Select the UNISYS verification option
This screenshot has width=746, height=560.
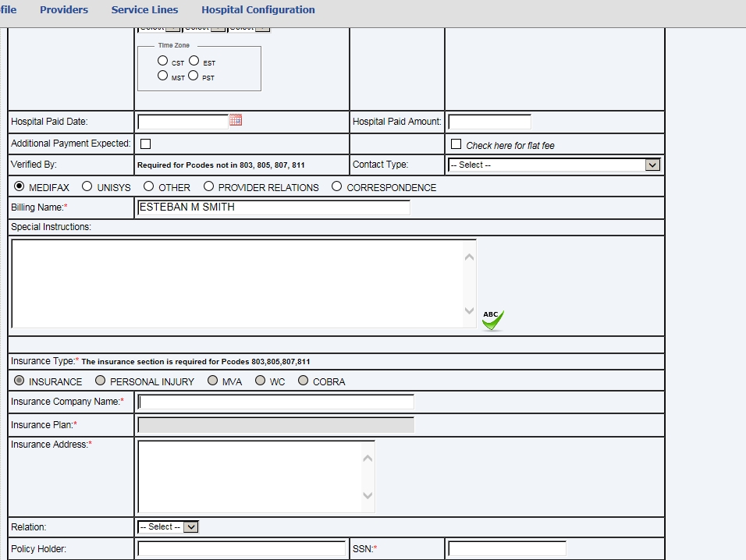87,187
